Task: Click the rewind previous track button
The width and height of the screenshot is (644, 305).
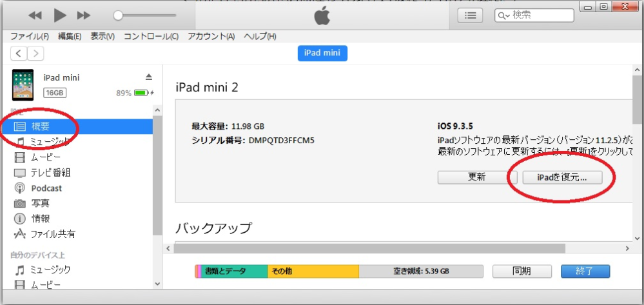Action: pos(35,15)
